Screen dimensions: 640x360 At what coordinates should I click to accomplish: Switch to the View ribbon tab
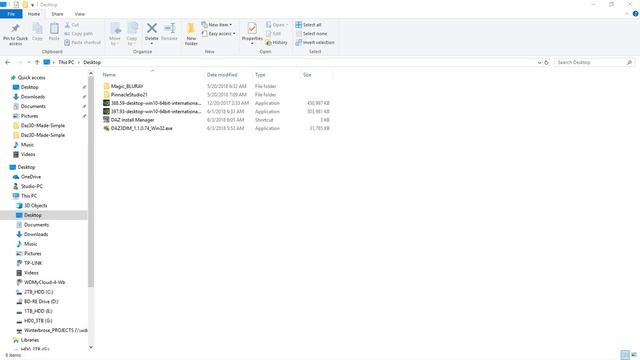pos(80,14)
